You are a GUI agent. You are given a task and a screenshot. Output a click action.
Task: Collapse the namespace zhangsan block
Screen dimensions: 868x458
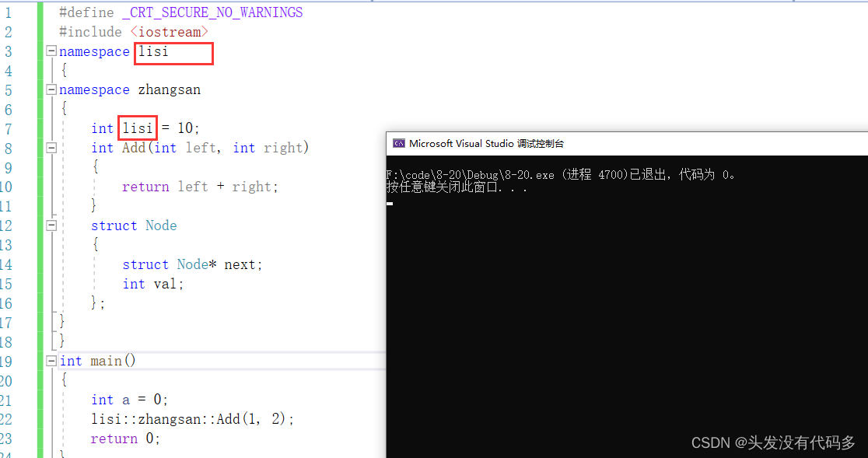[x=51, y=89]
